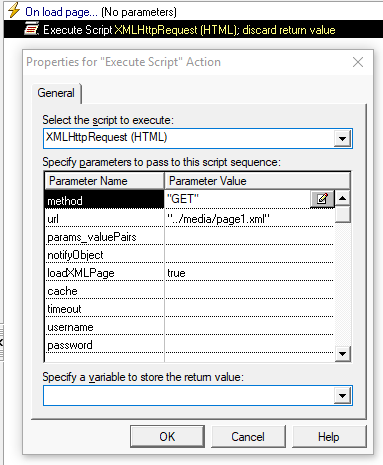Image resolution: width=383 pixels, height=465 pixels.
Task: Select the Execute Script XMLHttpRequest action row
Action: (193, 29)
